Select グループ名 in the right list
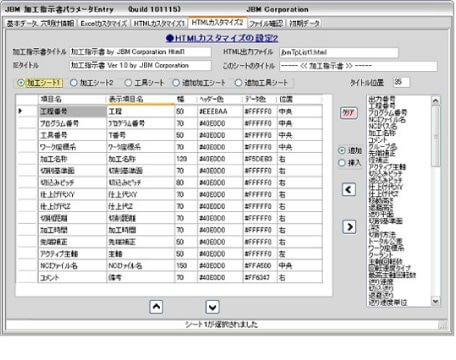Screen dimensions: 456x360 tap(383, 147)
